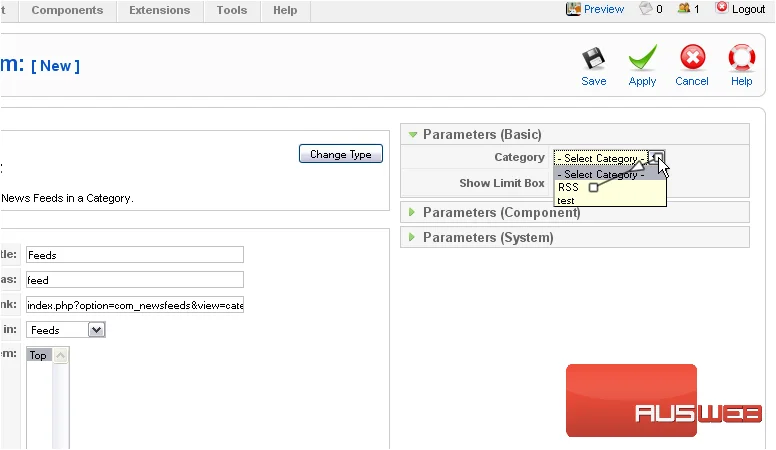Click the Cancel label in the toolbar
Viewport: 776px width, 450px height.
(x=692, y=81)
